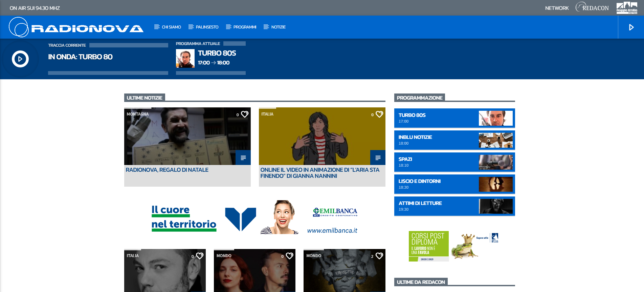
Task: Open the Turbo 80s current program title
Action: pos(217,53)
